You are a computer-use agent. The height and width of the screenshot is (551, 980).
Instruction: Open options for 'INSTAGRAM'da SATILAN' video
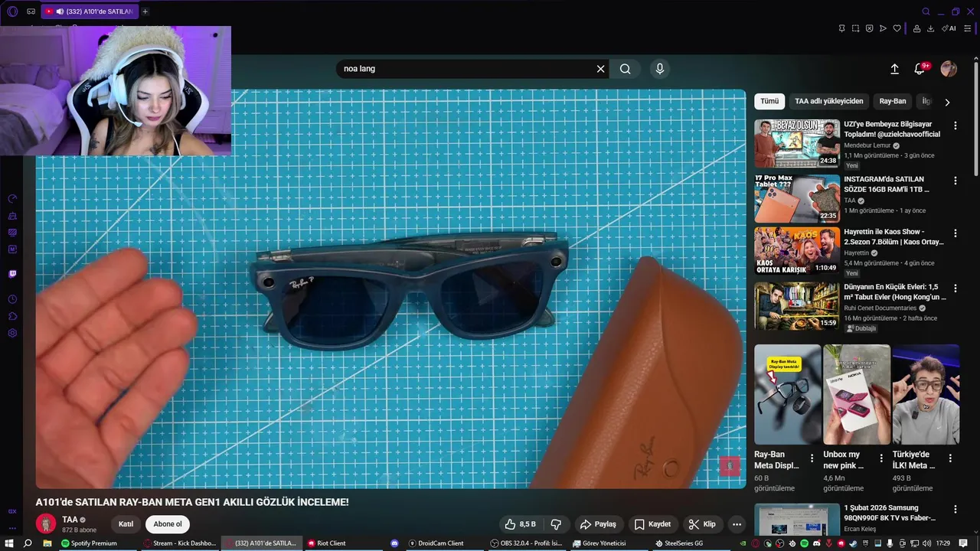click(x=955, y=181)
